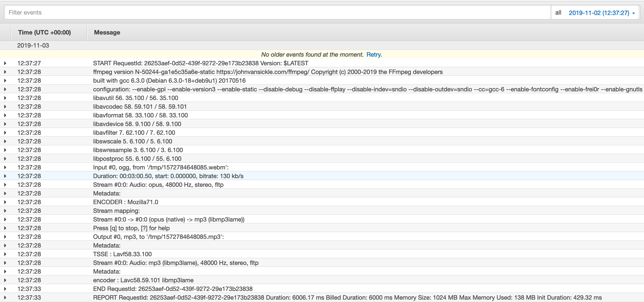The image size is (644, 302).
Task: Expand the ffmpeg version log entry
Action: click(x=5, y=72)
